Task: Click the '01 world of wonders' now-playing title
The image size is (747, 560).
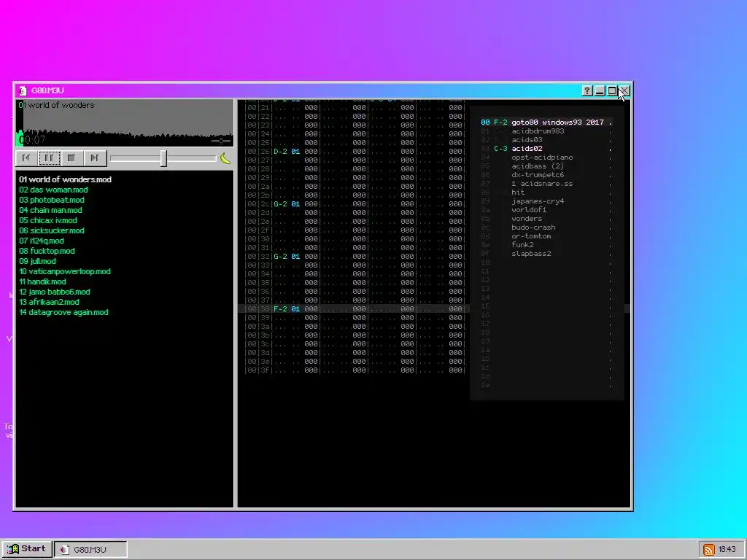Action: point(56,105)
